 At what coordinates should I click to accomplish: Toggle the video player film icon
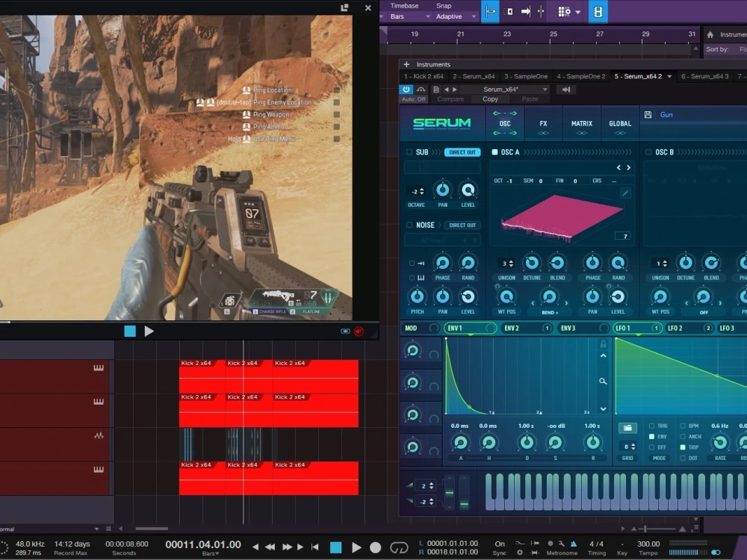(598, 11)
